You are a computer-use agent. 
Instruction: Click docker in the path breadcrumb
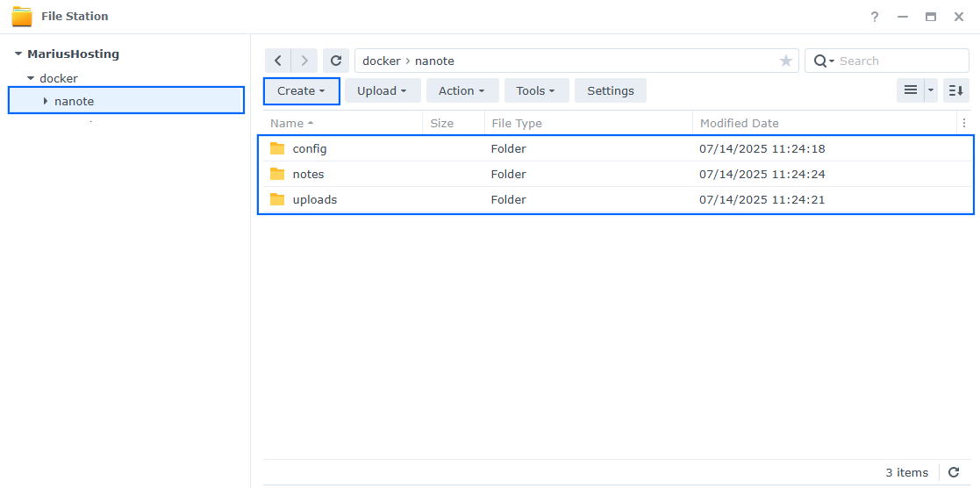pos(382,61)
